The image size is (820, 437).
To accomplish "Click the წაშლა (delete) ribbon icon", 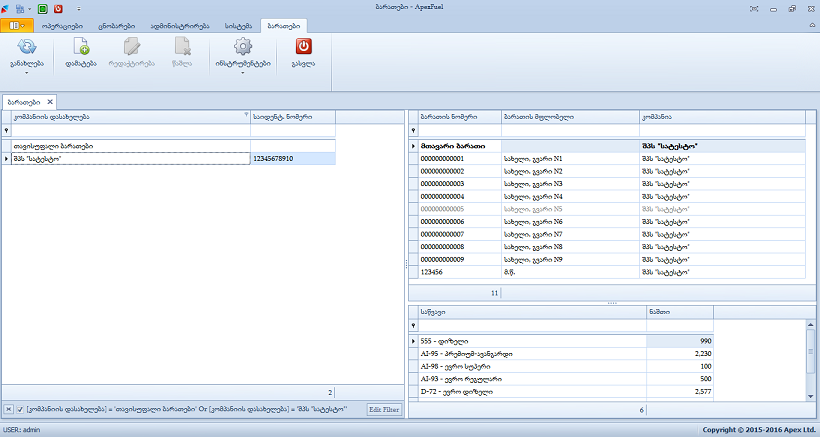I will click(x=182, y=47).
